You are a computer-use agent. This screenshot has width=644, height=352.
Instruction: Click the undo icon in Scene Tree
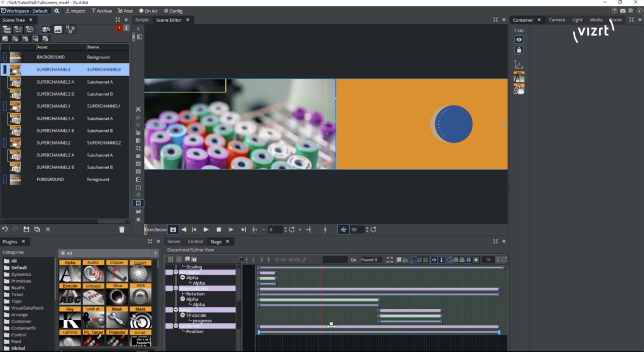coord(5,229)
